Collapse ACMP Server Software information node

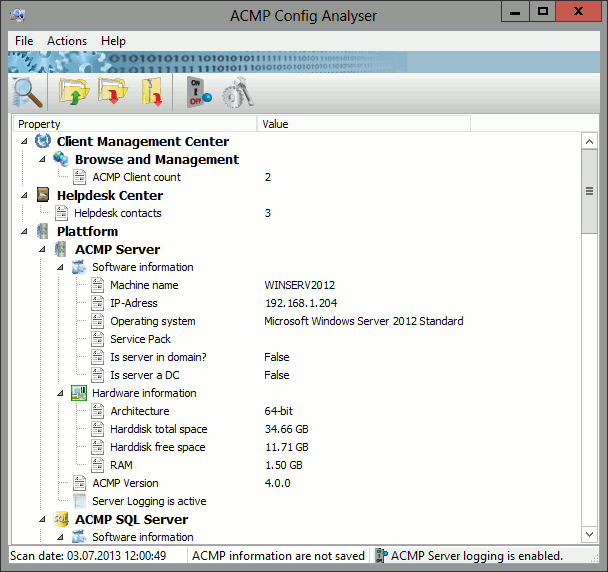(x=60, y=267)
